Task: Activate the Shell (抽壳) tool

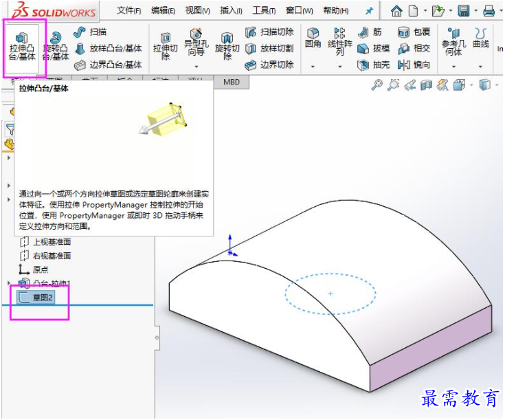Action: [x=374, y=65]
